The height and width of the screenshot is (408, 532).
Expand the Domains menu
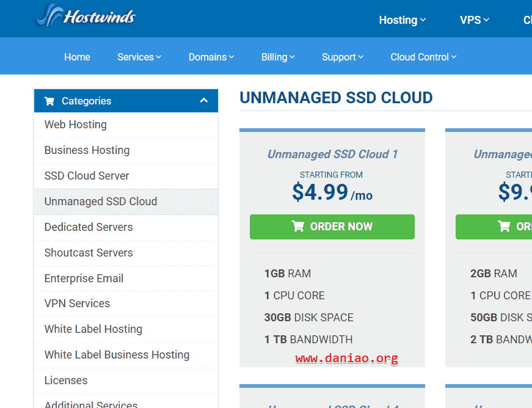tap(211, 57)
